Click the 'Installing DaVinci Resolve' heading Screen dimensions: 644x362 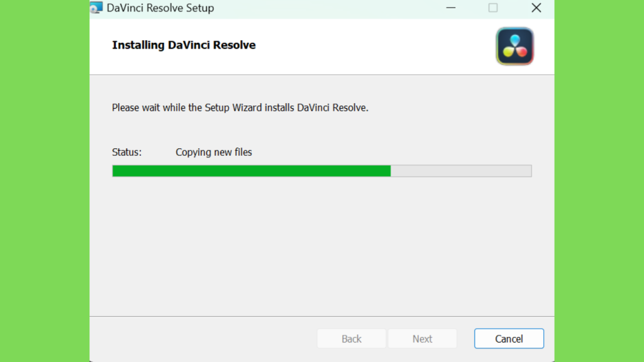[x=184, y=45]
